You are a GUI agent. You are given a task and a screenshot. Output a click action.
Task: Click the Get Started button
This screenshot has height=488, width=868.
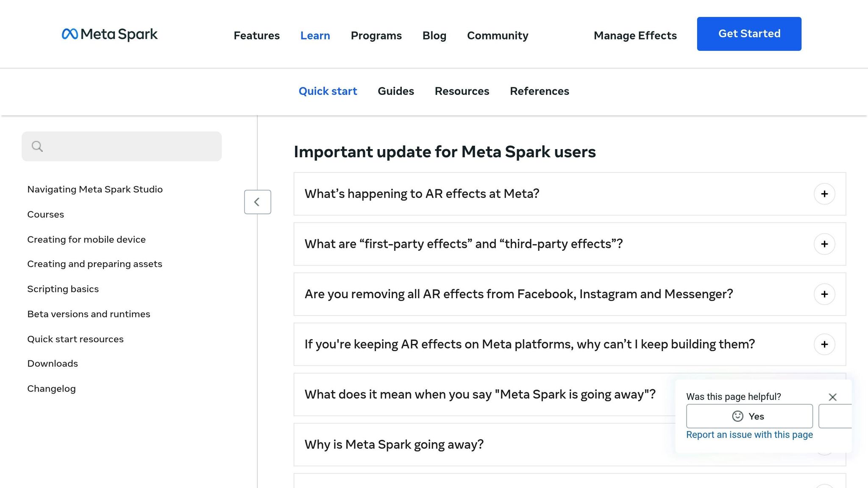coord(749,34)
